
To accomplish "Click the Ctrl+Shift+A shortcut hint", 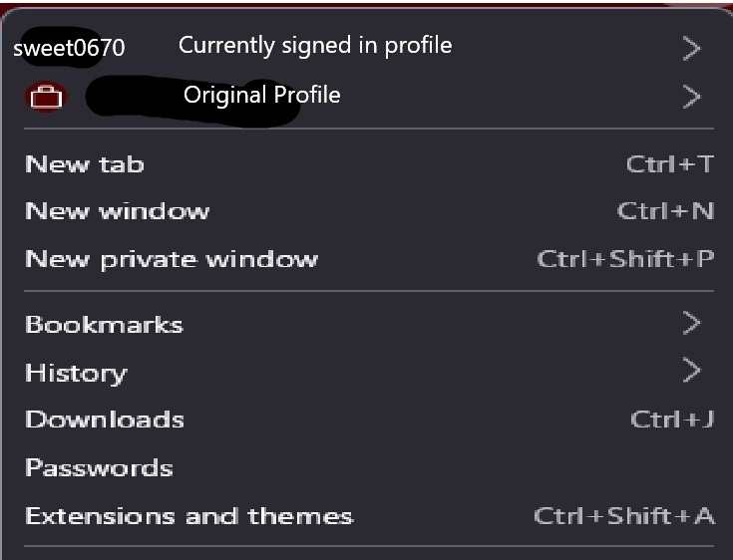I will (624, 516).
